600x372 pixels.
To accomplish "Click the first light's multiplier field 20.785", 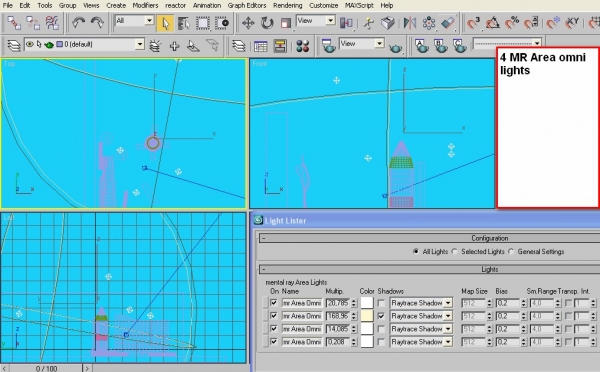I will (338, 303).
